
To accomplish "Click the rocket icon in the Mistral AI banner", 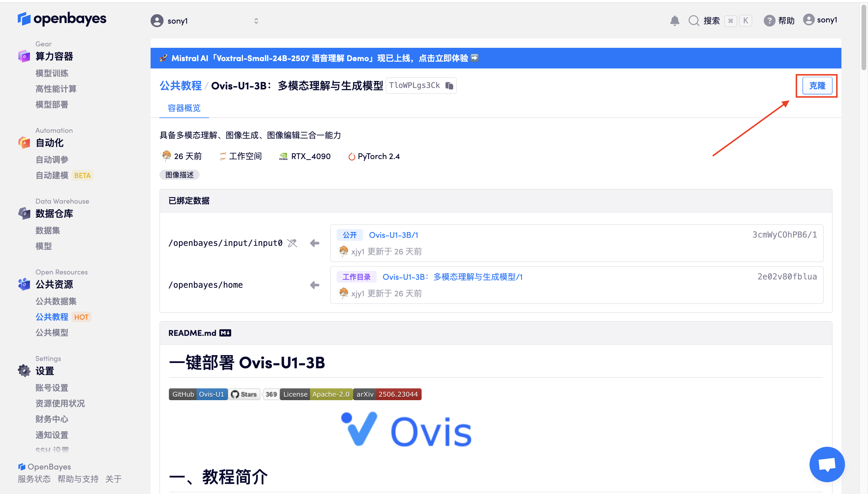I will [164, 58].
